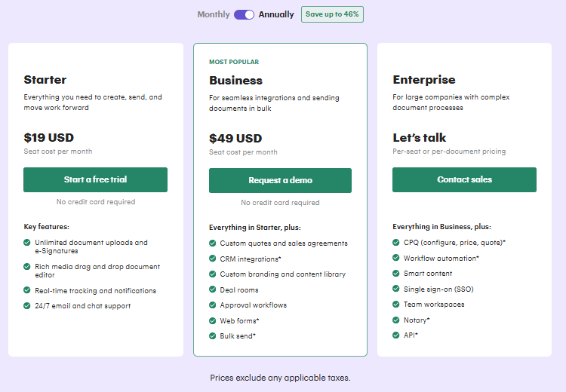566x392 pixels.
Task: Click checkmark icon beside CPQ feature
Action: (396, 243)
